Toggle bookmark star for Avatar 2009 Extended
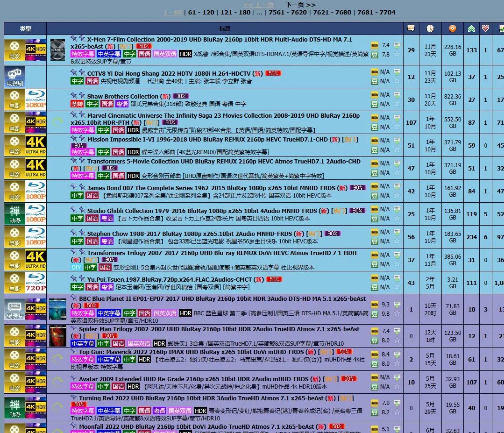Viewport: 504px width, 433px height. [397, 386]
